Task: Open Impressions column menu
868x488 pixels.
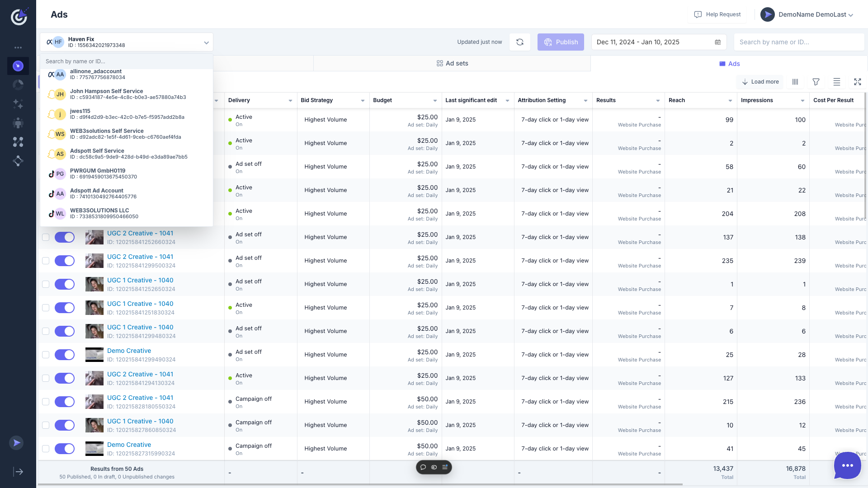Action: [802, 100]
